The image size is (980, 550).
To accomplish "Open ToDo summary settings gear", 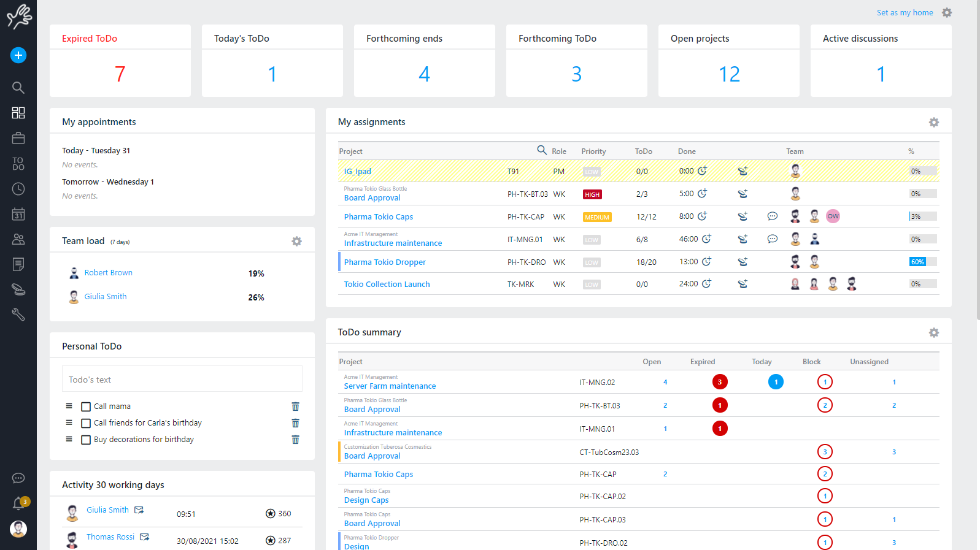I will tap(933, 333).
